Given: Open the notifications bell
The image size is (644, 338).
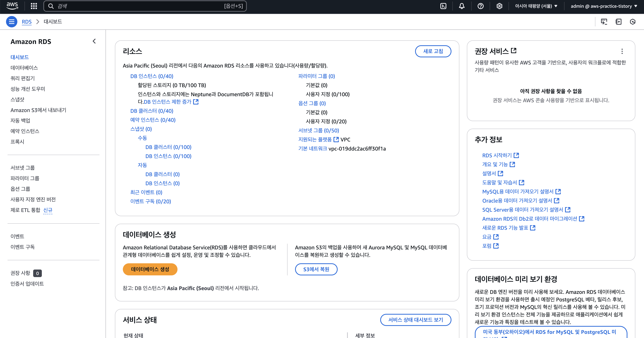Looking at the screenshot, I should click(x=461, y=6).
